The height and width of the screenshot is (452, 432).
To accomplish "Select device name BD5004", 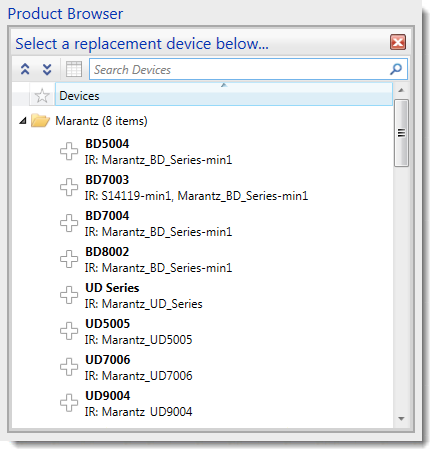I will [x=107, y=144].
